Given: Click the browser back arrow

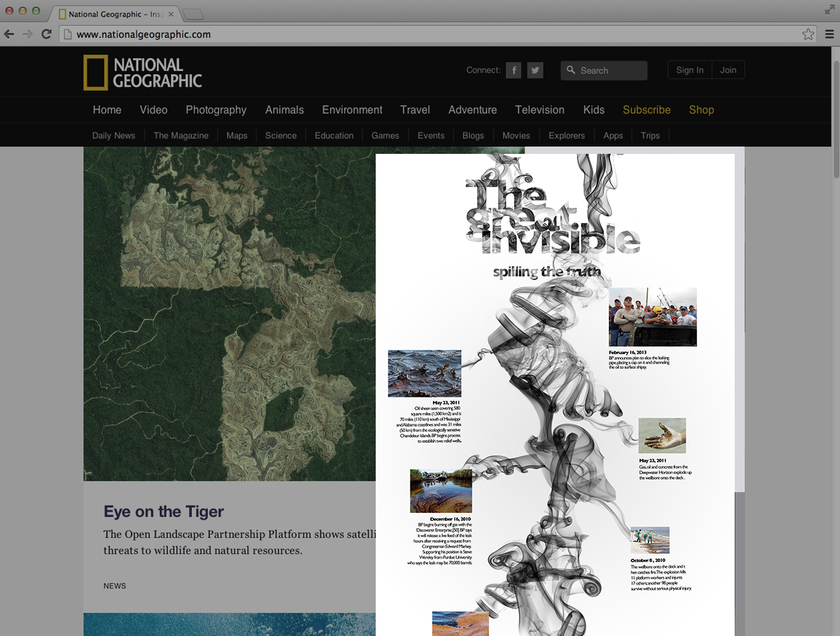Looking at the screenshot, I should 9,34.
